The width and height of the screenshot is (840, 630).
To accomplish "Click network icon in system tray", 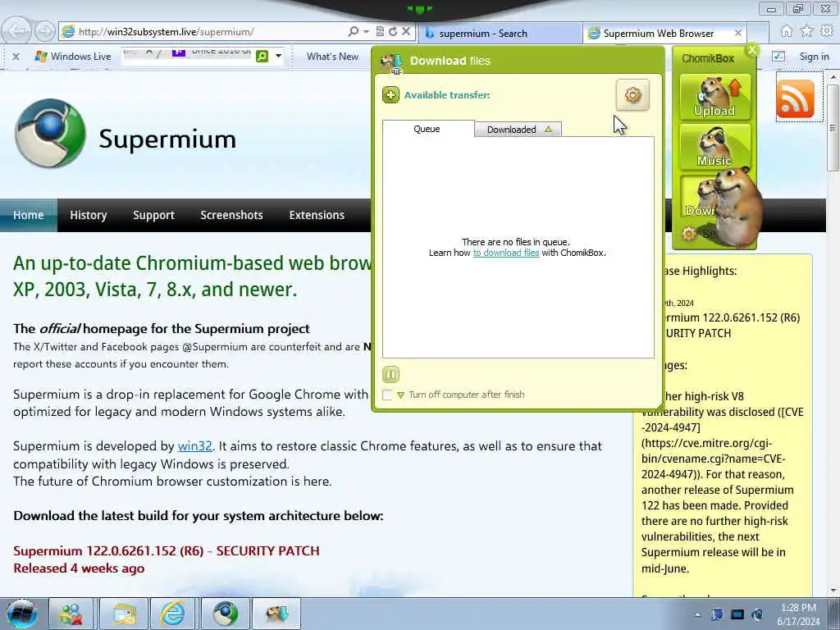I will pyautogui.click(x=737, y=614).
